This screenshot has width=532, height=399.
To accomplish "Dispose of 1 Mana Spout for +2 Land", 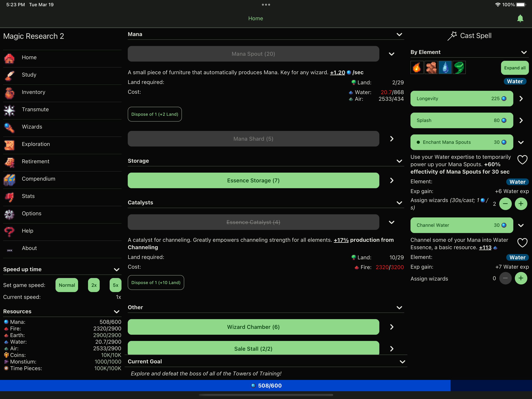I will point(155,114).
